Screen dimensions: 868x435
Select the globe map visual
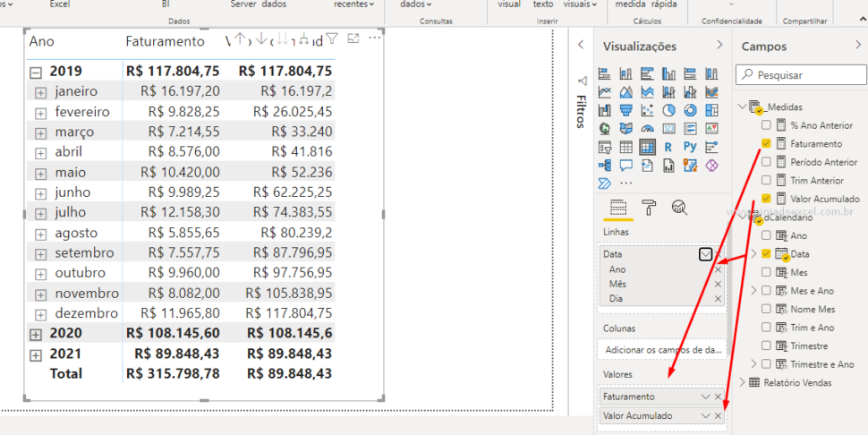(605, 128)
